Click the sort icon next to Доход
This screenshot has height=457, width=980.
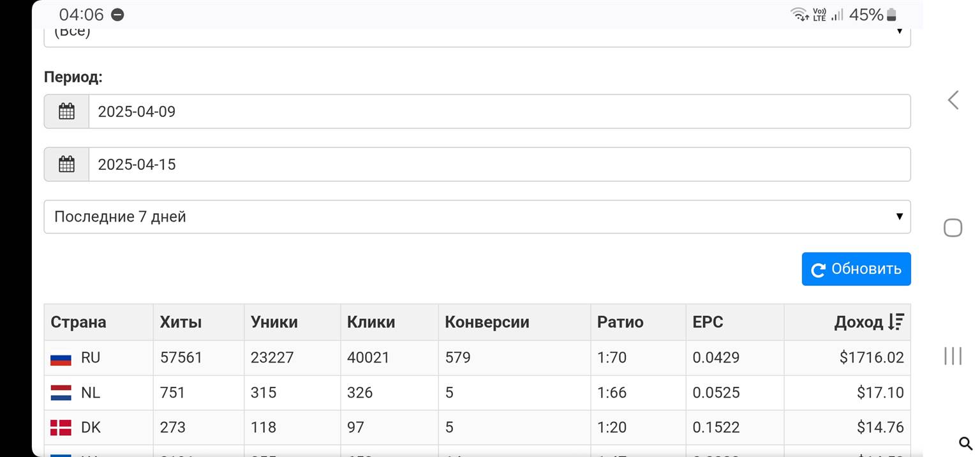pos(896,322)
